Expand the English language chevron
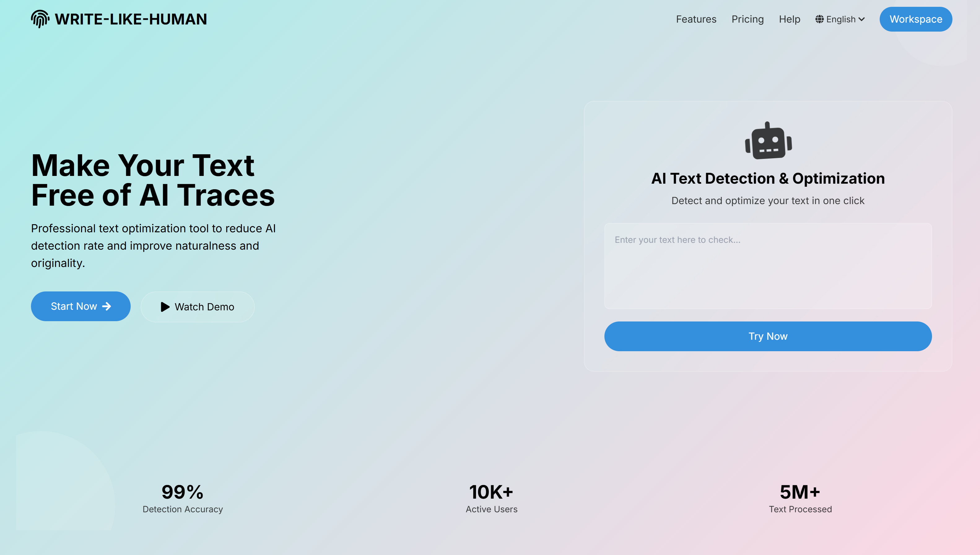This screenshot has width=980, height=555. (x=861, y=19)
